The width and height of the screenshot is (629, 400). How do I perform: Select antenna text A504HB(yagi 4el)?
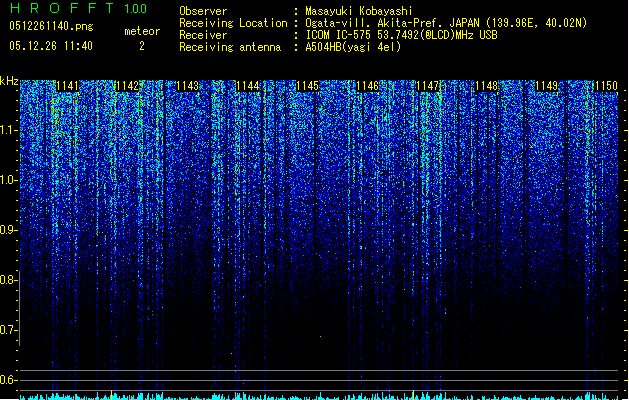pos(353,47)
